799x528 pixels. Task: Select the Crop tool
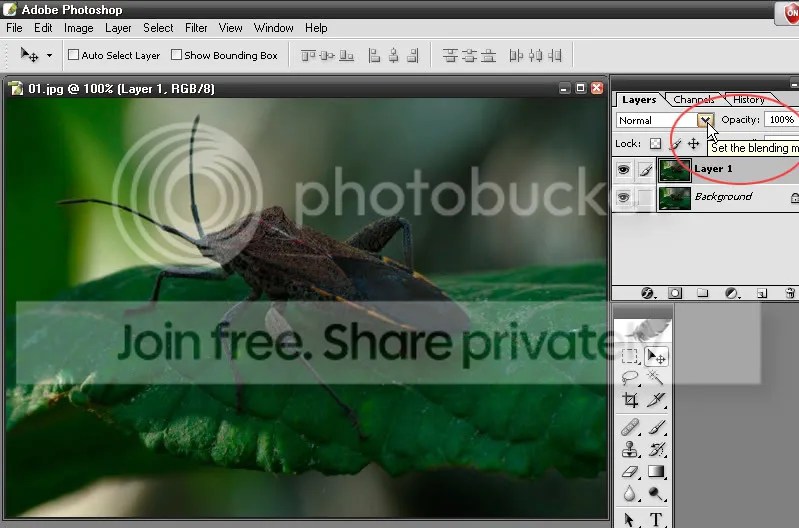(630, 400)
